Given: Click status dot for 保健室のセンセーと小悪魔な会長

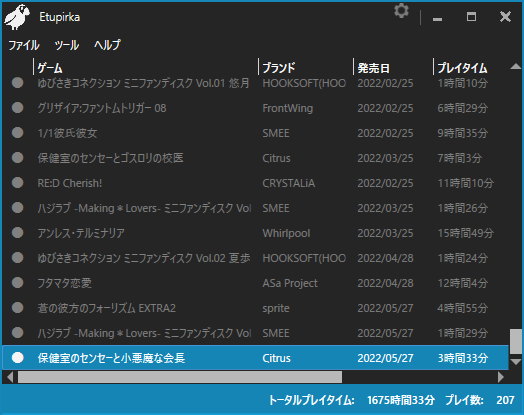Looking at the screenshot, I should [17, 358].
